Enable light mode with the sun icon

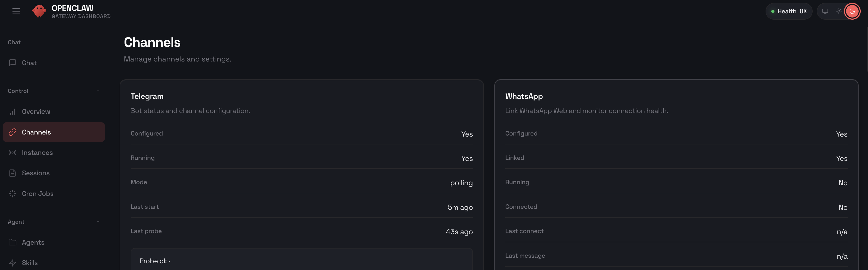(x=839, y=11)
